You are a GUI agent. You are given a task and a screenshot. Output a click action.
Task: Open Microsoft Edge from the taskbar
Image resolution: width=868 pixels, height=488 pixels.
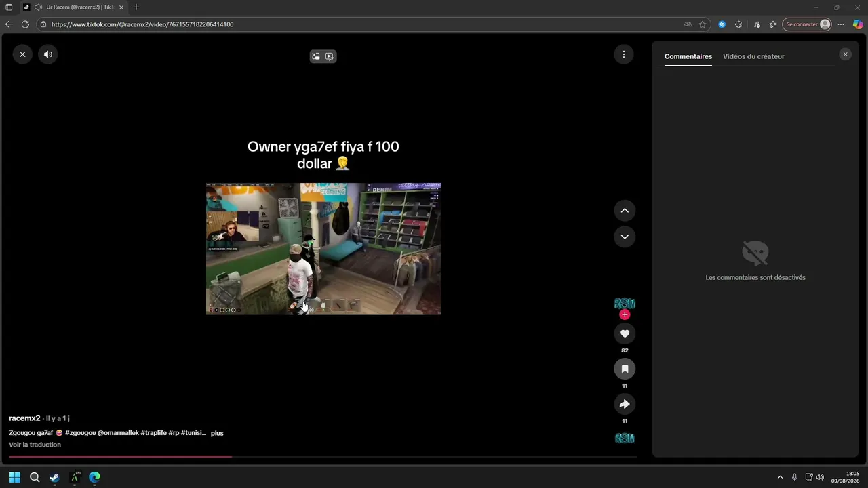(x=94, y=477)
